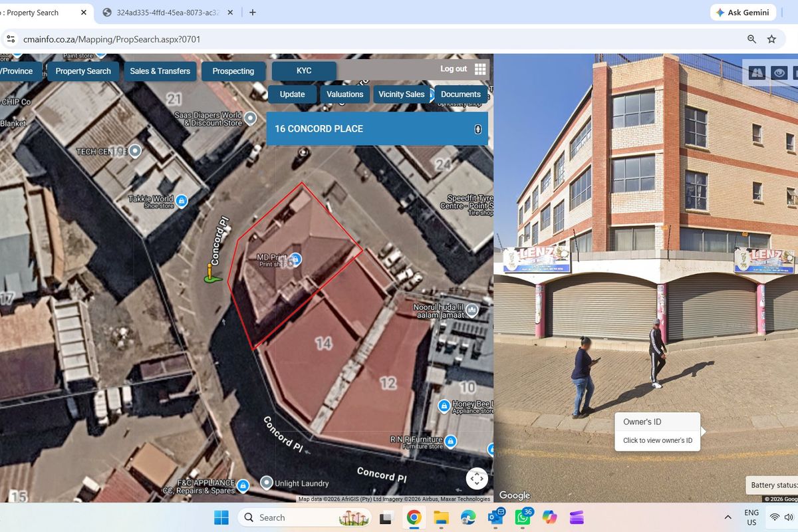Select the Saas Diapers World map pin
This screenshot has width=798, height=532.
click(x=250, y=118)
